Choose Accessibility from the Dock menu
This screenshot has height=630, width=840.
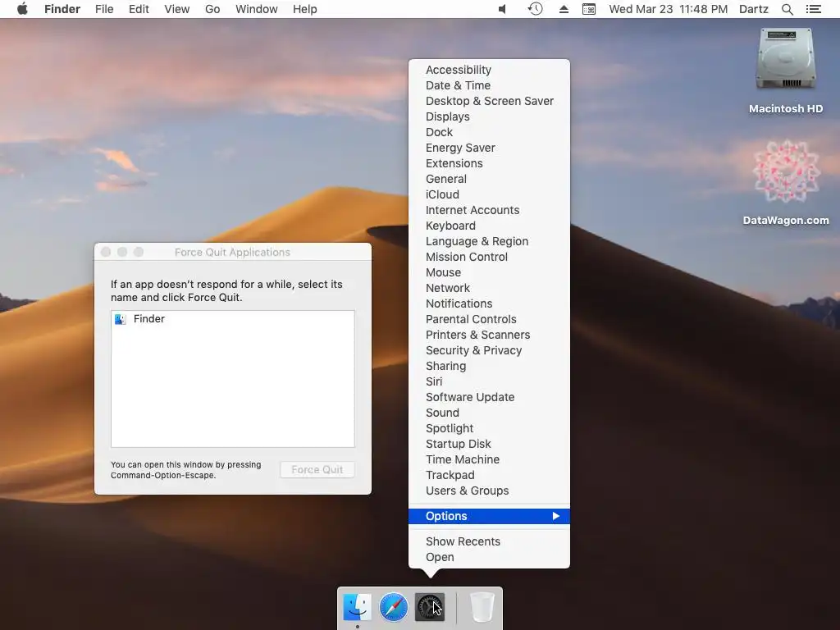(489, 70)
